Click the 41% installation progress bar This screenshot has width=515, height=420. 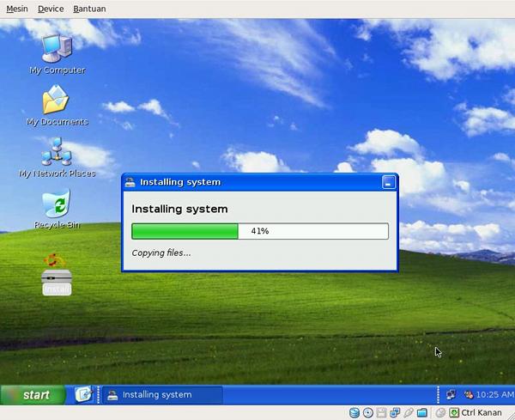260,231
